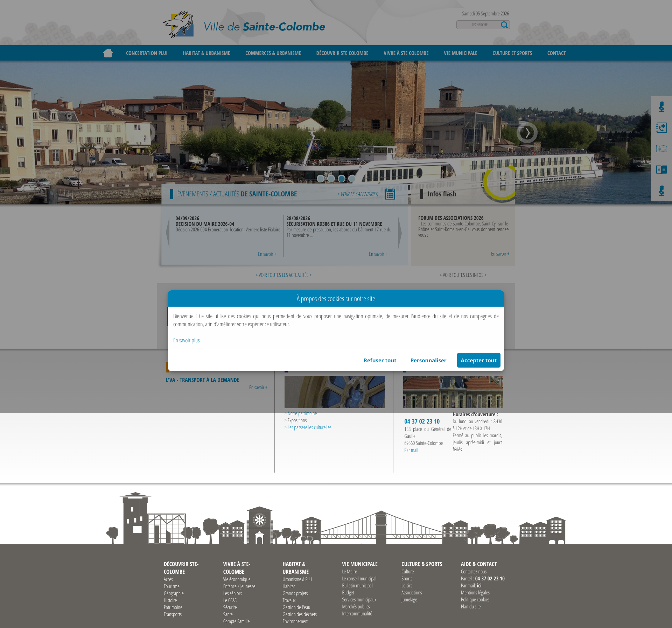
Task: Click the search magnifier icon
Action: coord(504,25)
